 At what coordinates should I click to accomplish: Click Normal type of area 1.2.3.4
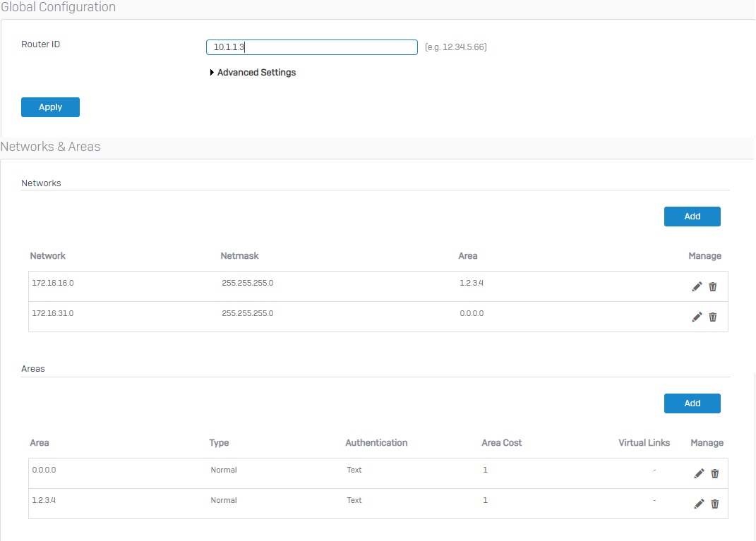(224, 500)
